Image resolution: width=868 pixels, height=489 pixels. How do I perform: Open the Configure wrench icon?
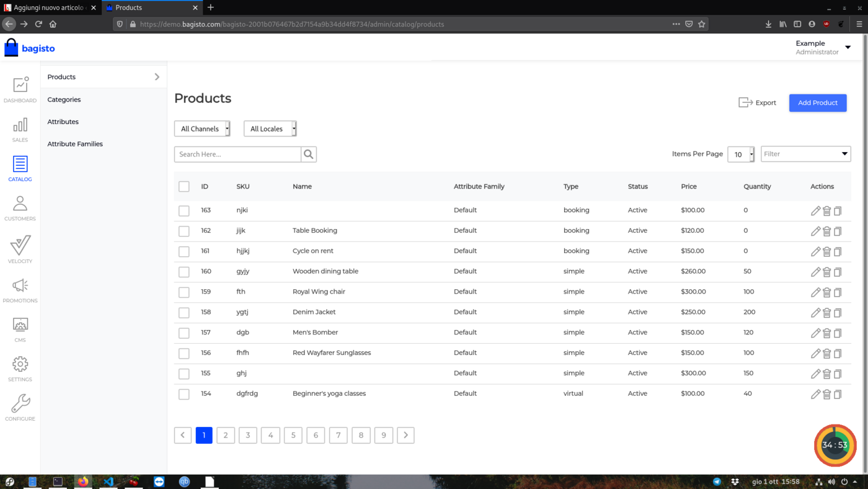click(x=20, y=404)
